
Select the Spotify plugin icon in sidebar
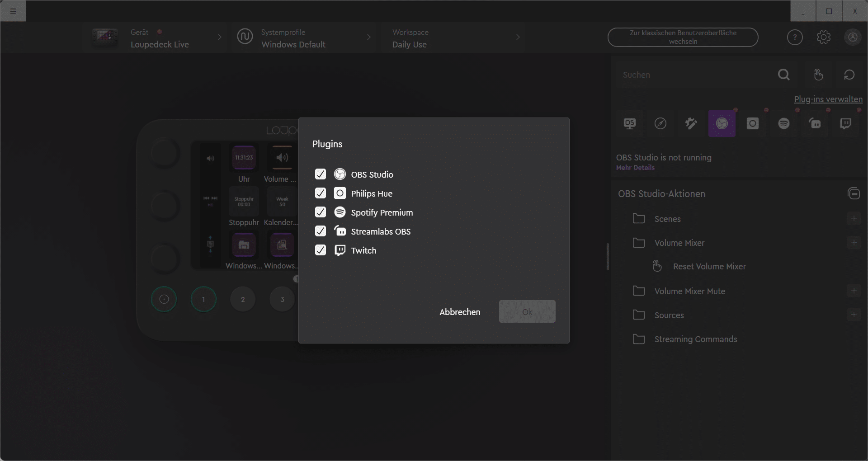[x=783, y=123]
